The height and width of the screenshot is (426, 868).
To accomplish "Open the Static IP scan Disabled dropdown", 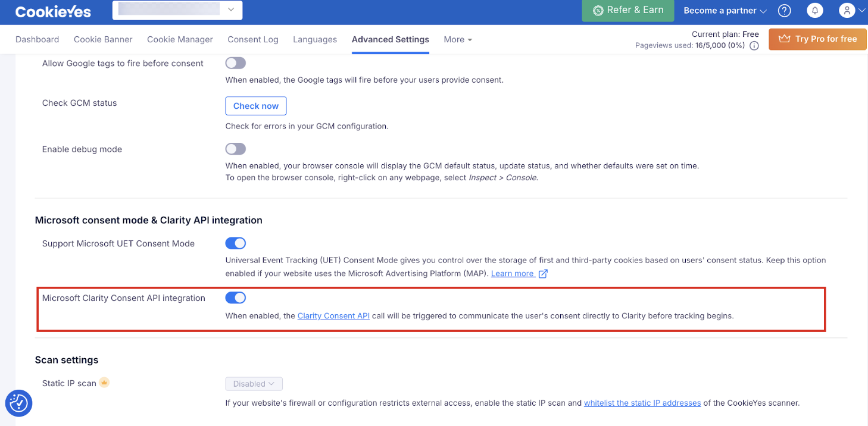I will [254, 384].
